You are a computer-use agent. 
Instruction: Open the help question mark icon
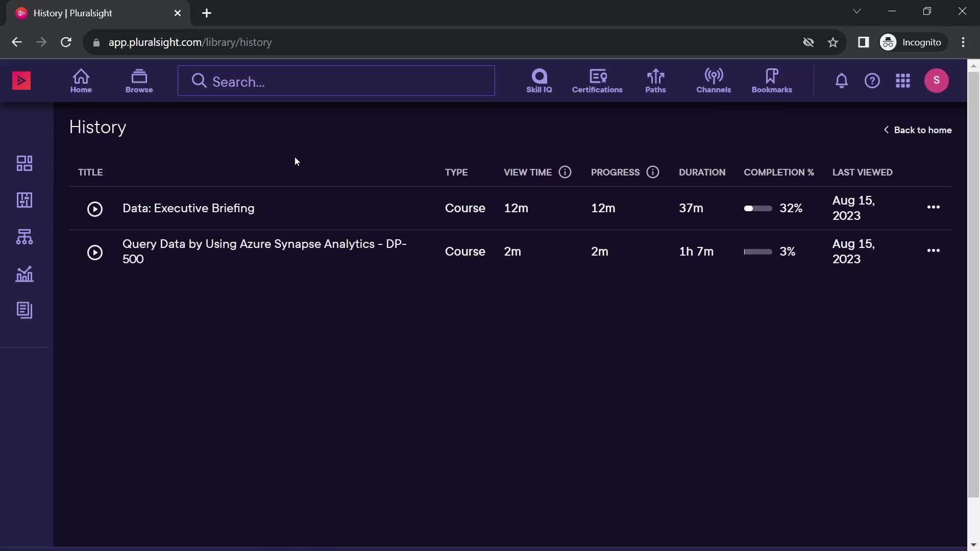tap(872, 81)
